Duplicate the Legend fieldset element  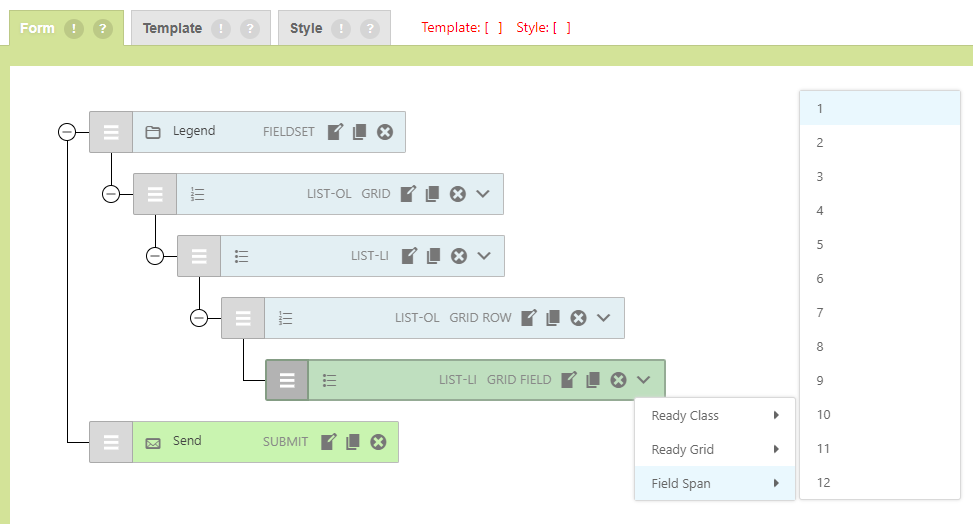pos(360,132)
